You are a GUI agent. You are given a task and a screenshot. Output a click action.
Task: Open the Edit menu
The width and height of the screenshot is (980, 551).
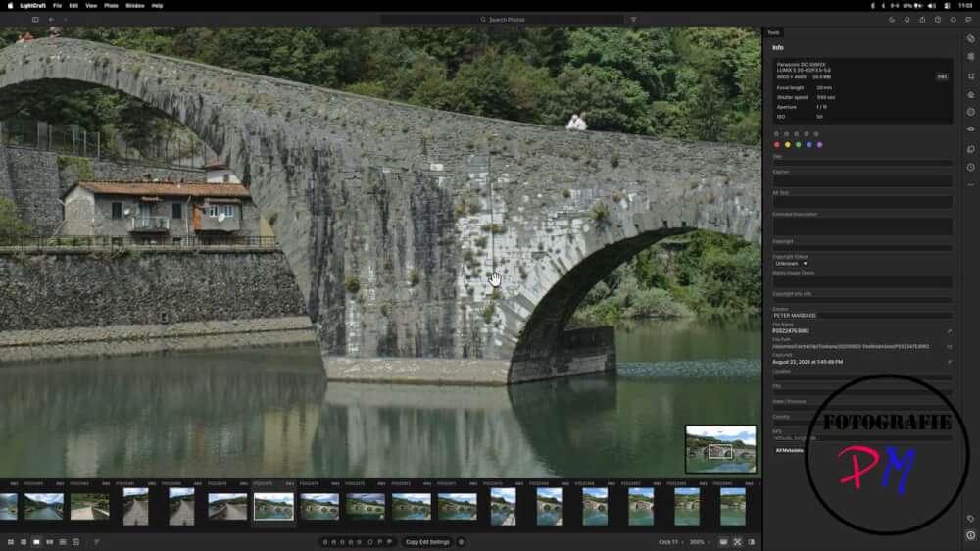(73, 6)
